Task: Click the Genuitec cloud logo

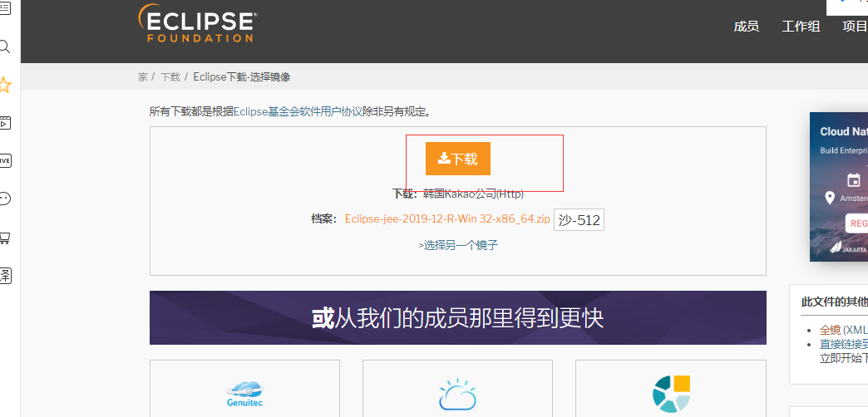Action: click(244, 394)
